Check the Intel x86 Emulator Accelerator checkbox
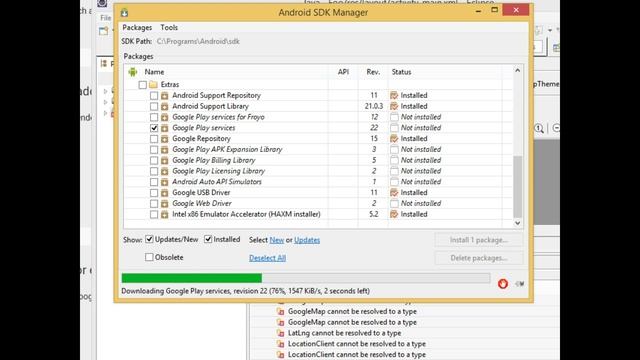 (154, 214)
